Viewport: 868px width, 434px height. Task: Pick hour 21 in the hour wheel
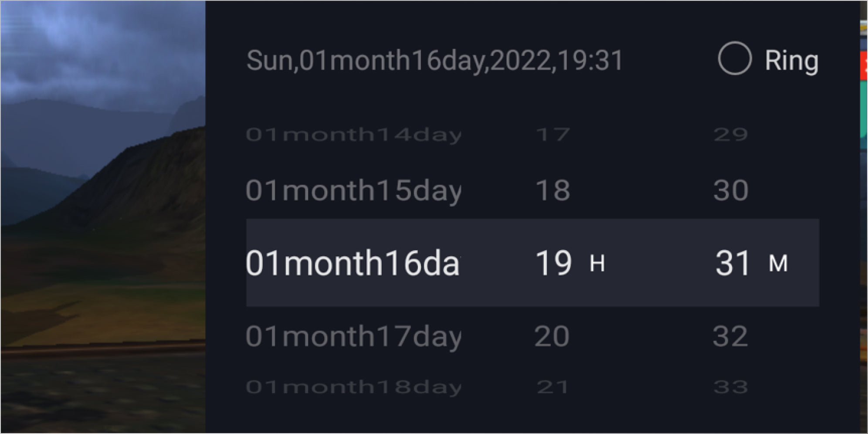click(553, 387)
